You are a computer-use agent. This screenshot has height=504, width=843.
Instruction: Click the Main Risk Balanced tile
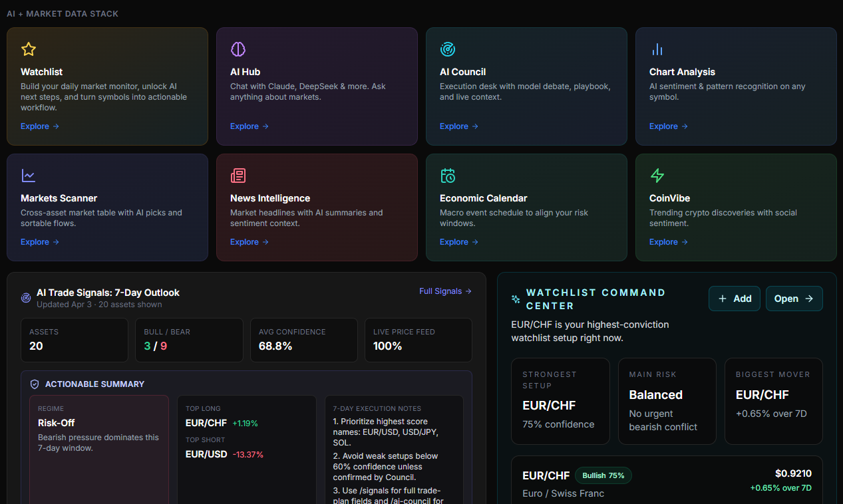point(667,401)
